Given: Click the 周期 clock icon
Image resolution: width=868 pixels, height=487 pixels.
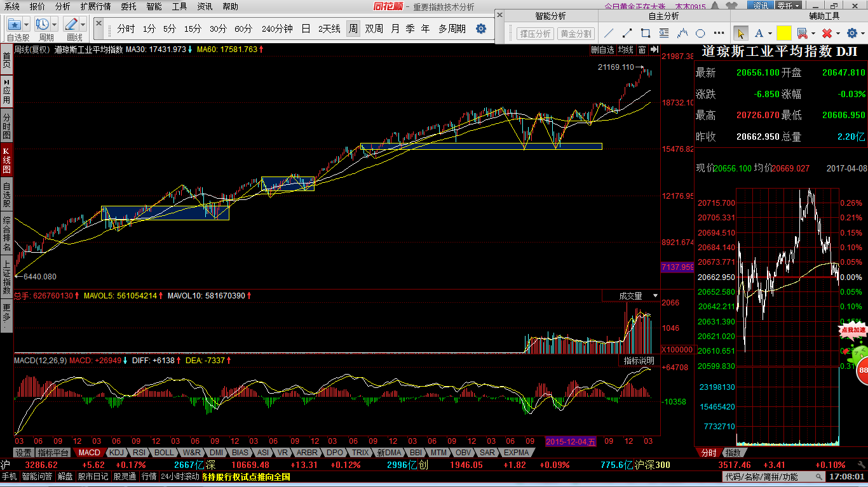Looking at the screenshot, I should (43, 24).
